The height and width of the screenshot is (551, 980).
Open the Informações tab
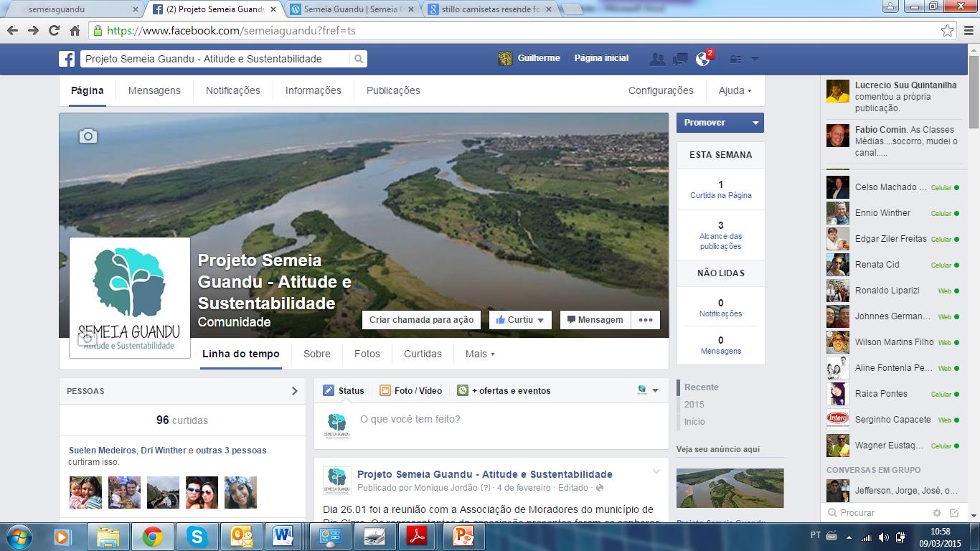click(x=314, y=90)
